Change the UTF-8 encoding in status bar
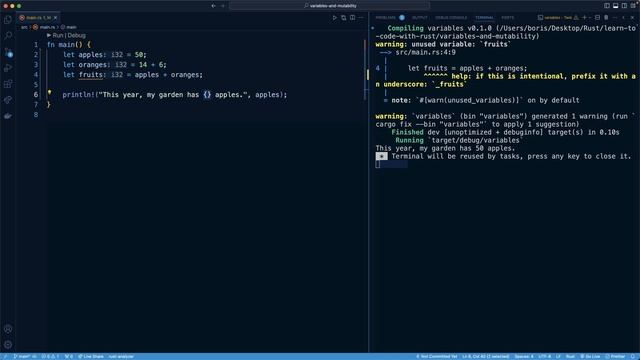This screenshot has width=640, height=360. coord(544,356)
